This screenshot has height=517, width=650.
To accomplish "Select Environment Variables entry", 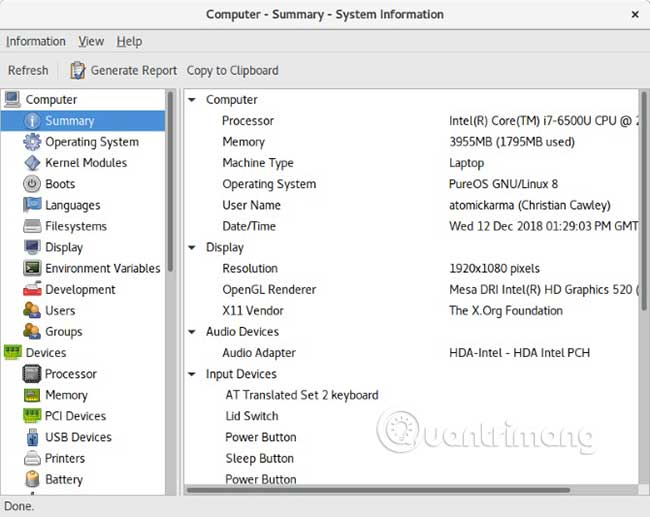I will (103, 268).
